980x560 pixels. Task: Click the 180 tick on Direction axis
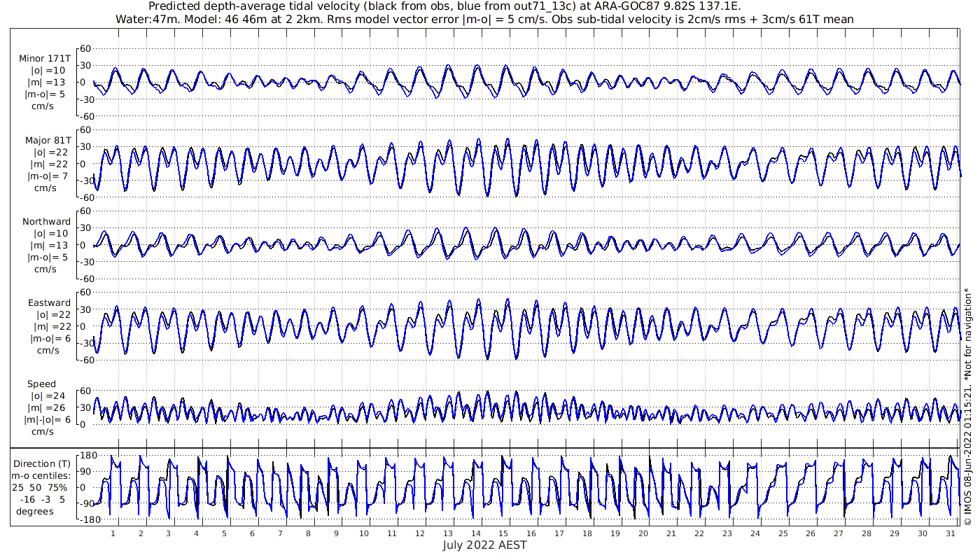pos(88,455)
